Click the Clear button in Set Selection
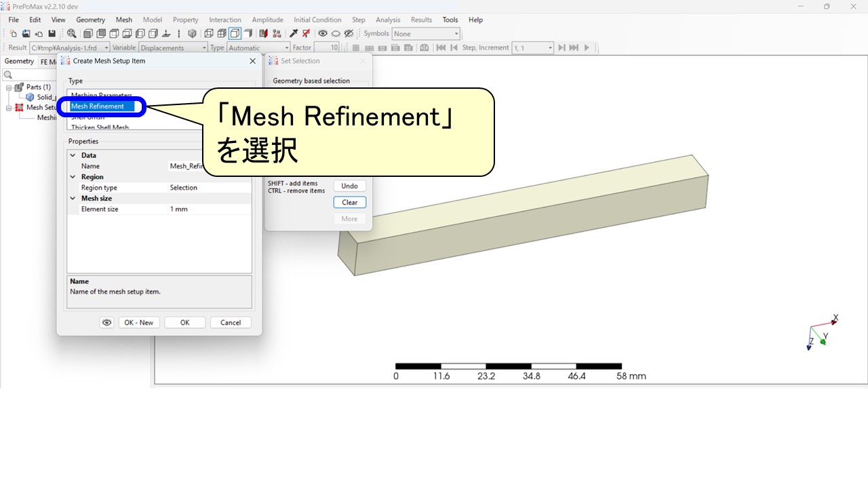This screenshot has height=488, width=868. click(x=350, y=202)
